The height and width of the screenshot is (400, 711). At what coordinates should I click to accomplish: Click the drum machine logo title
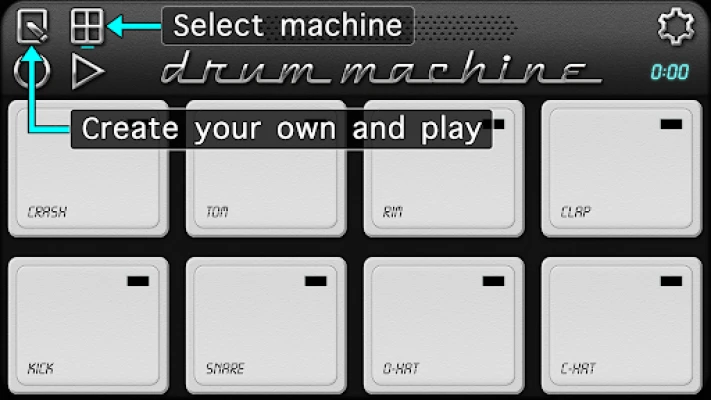click(381, 68)
